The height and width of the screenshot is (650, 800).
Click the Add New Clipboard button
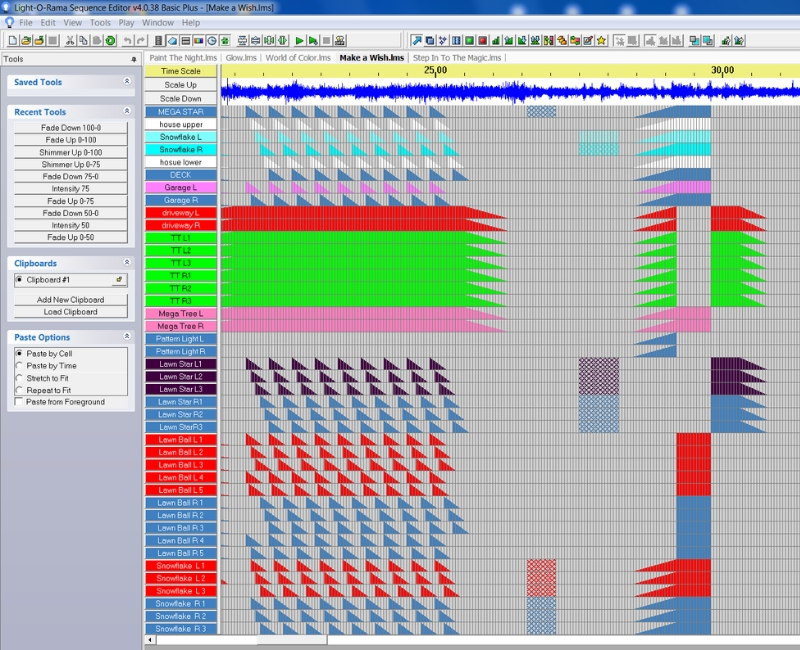(x=71, y=299)
